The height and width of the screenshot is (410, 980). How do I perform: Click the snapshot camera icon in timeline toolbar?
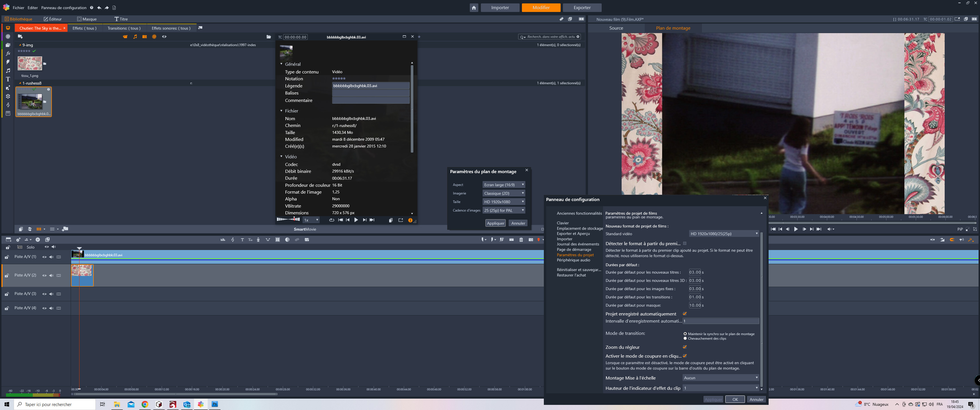point(531,240)
